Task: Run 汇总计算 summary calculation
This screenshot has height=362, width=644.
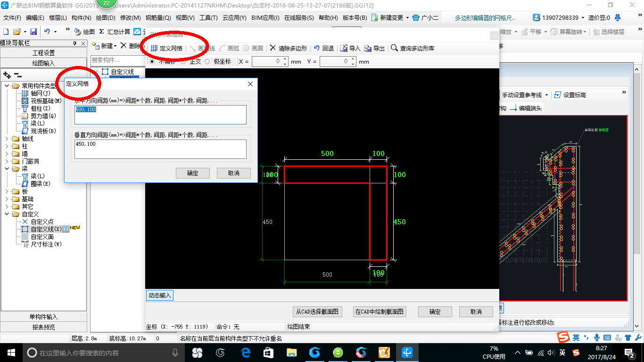Action: [x=115, y=32]
